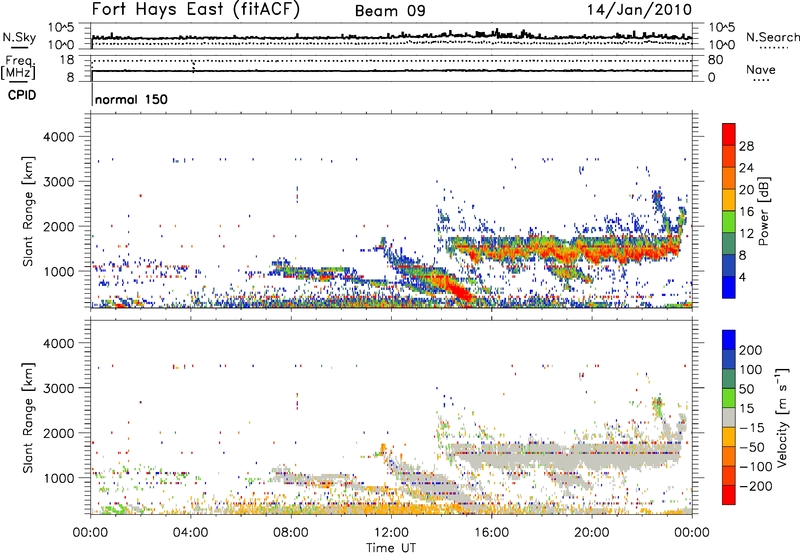Click the blue bottom of the power colorbar

(x=729, y=287)
